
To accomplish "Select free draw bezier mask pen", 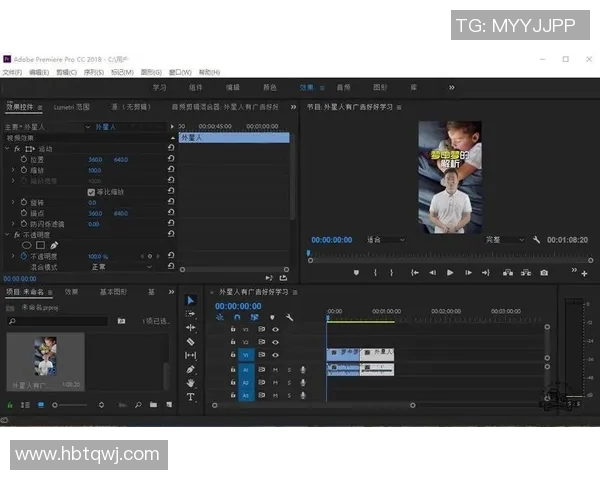I will (54, 245).
